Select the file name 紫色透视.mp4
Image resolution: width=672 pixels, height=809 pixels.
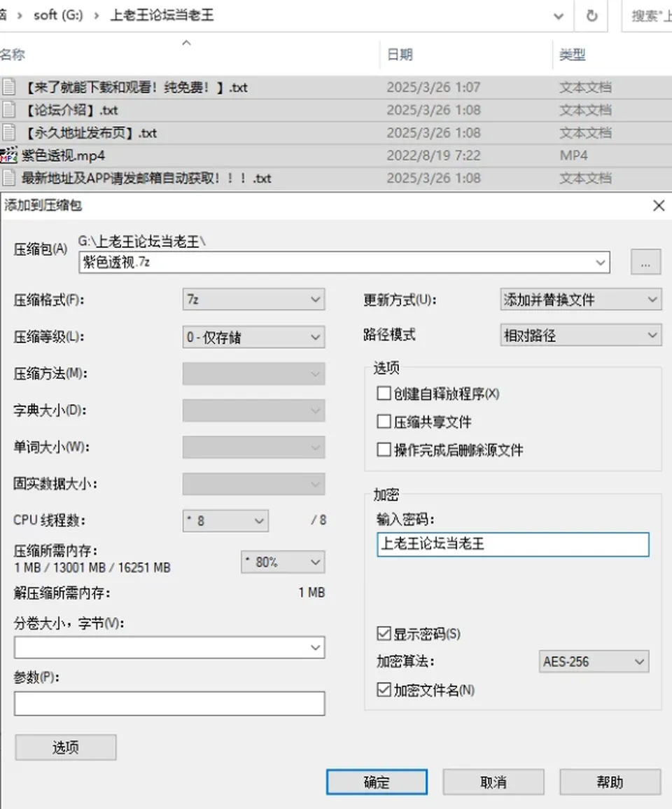point(64,155)
